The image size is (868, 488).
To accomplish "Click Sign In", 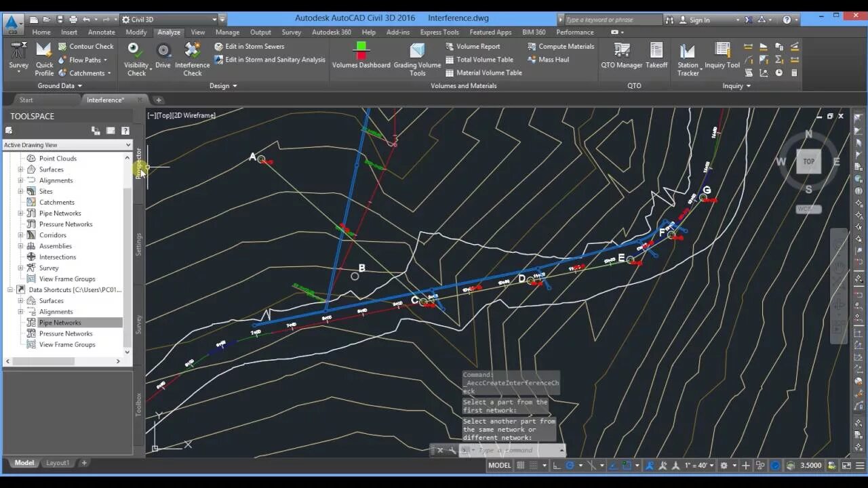I will [x=699, y=20].
